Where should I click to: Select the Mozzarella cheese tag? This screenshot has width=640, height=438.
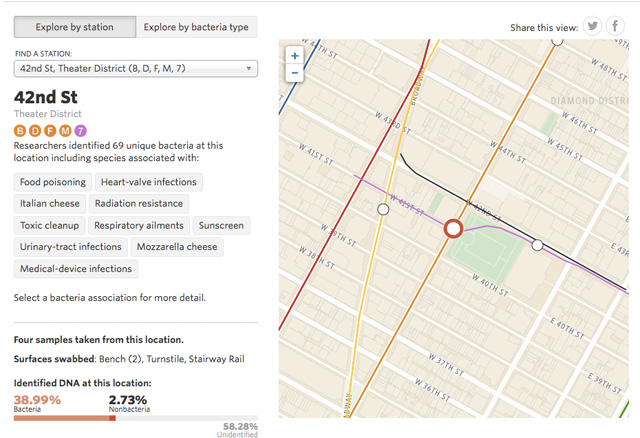pos(178,247)
